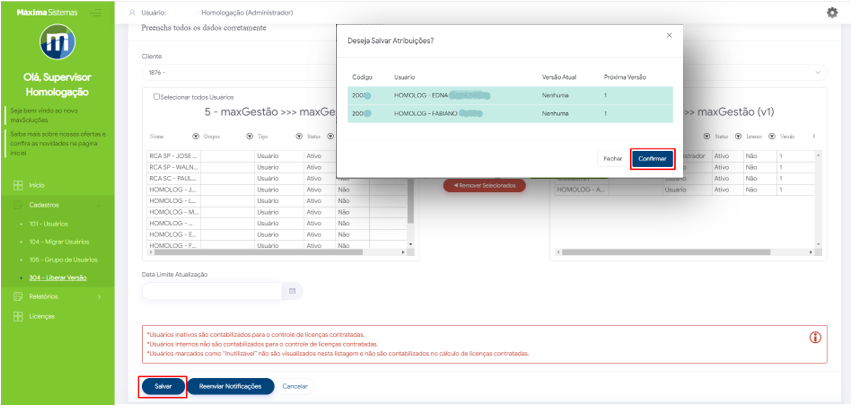Open the calendar date picker icon

[x=293, y=291]
